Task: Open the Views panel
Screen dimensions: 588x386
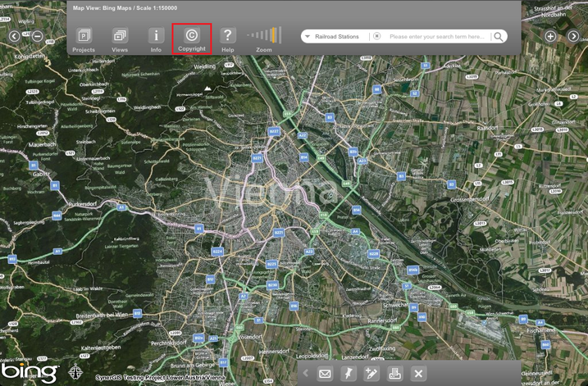Action: (120, 39)
